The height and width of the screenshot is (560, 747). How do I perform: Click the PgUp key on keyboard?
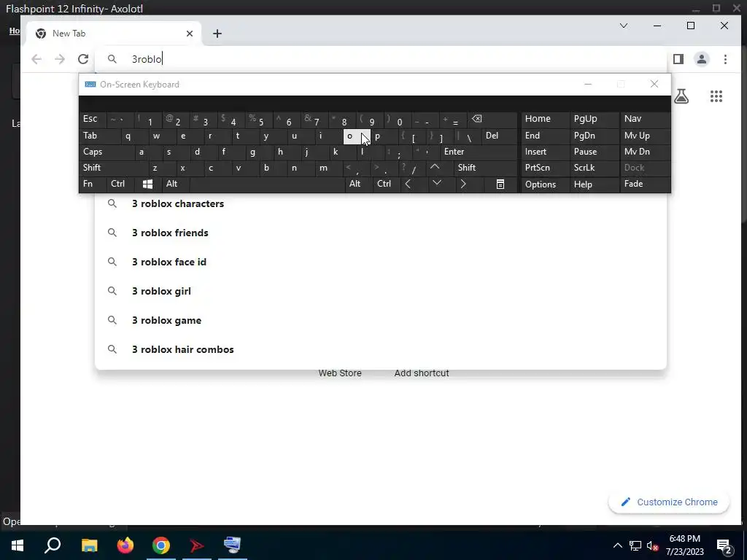tap(594, 119)
